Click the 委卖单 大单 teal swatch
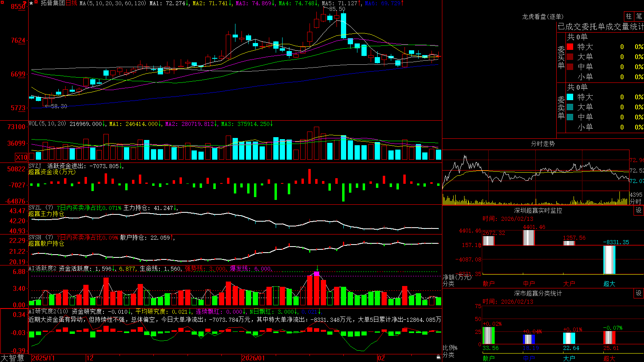The width and height of the screenshot is (644, 362). 570,107
